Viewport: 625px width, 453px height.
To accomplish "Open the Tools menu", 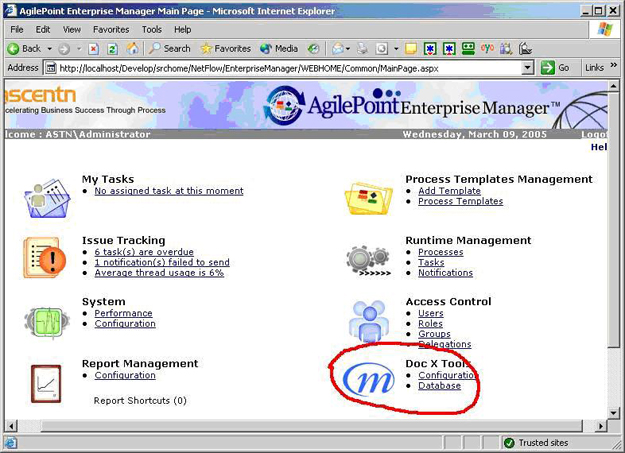I will [x=152, y=29].
